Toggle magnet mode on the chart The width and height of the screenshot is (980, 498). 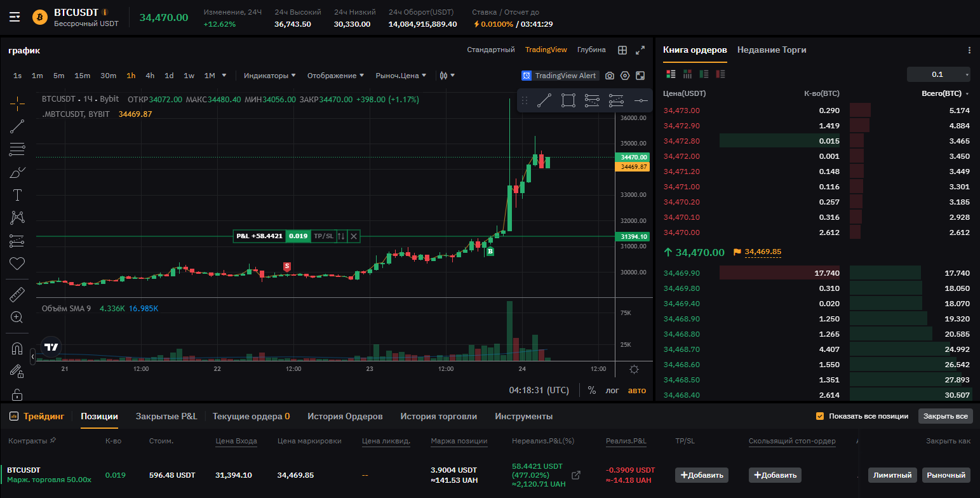(x=17, y=349)
